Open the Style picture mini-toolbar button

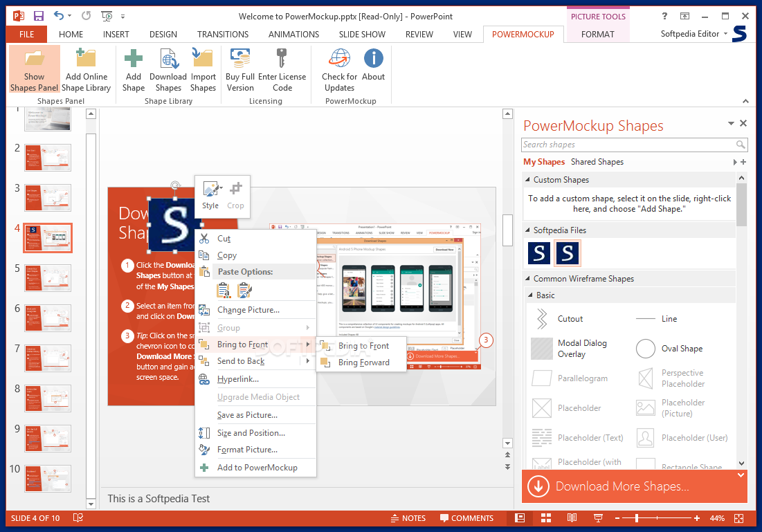point(210,195)
